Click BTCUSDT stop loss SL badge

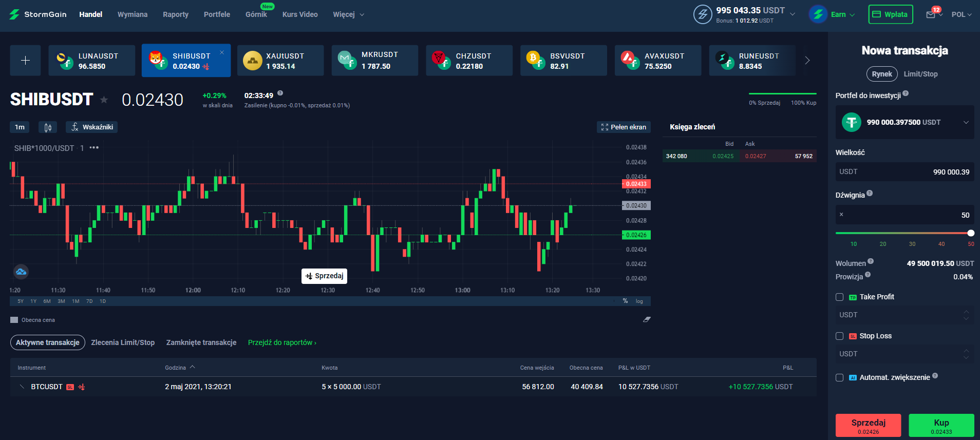70,387
